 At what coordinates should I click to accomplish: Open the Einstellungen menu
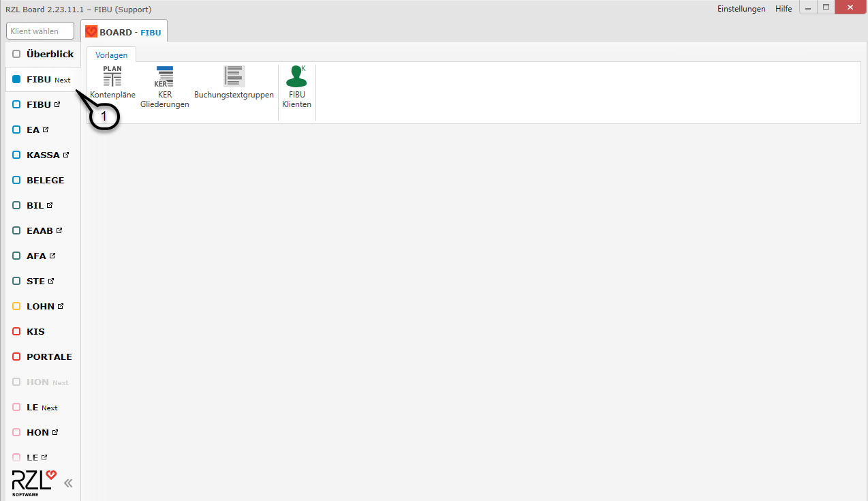(x=741, y=9)
